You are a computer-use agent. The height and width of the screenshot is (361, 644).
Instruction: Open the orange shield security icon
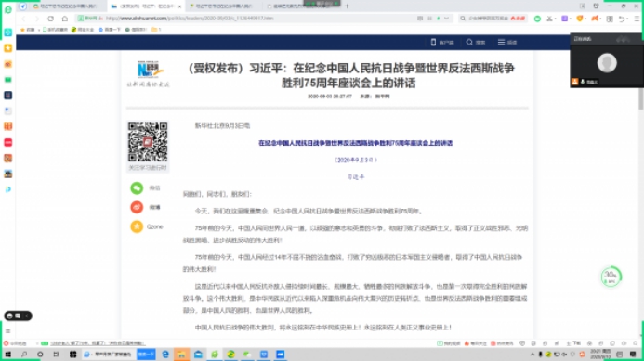click(x=580, y=19)
